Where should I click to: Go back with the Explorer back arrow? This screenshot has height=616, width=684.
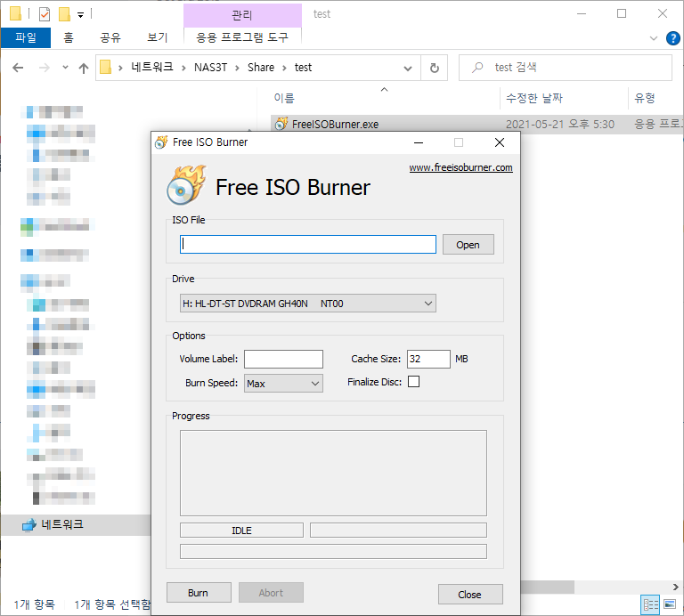click(18, 68)
